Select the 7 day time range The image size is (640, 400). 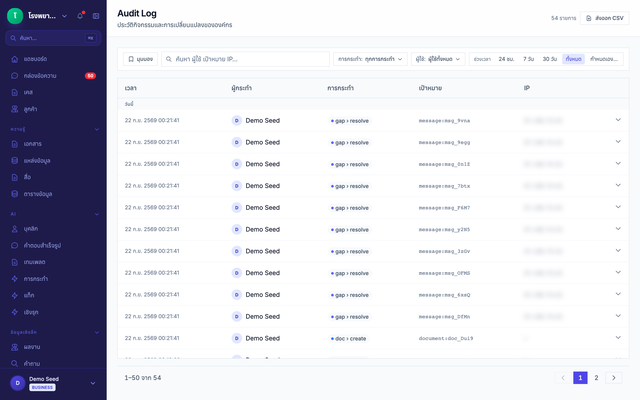point(529,59)
